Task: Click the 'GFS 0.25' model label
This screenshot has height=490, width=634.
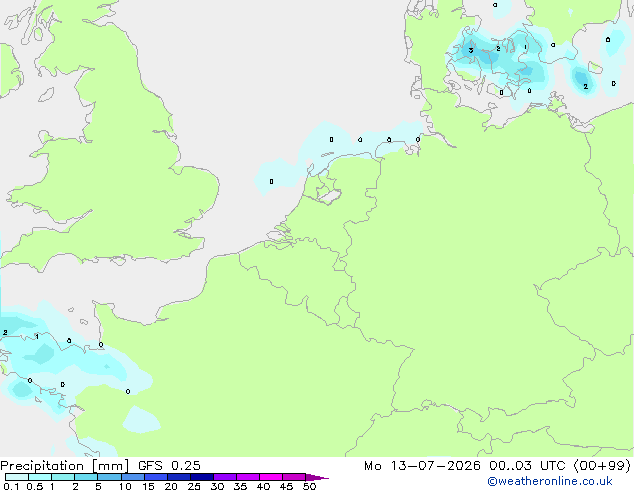Action: [169, 466]
